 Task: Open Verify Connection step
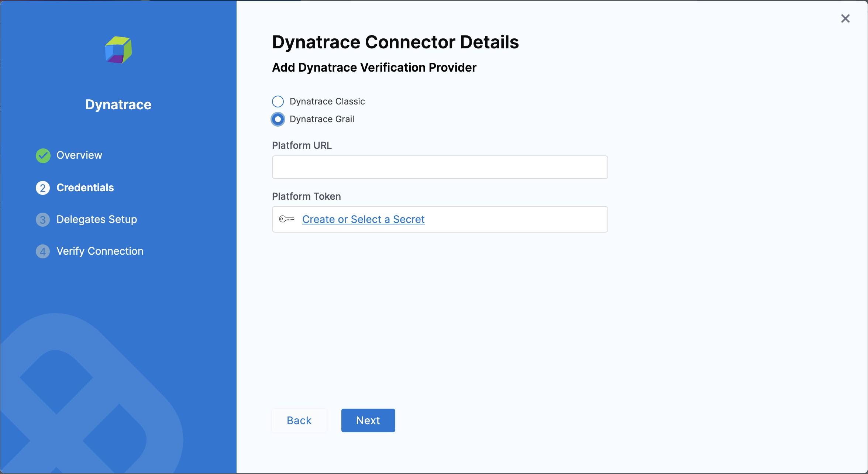pos(100,251)
